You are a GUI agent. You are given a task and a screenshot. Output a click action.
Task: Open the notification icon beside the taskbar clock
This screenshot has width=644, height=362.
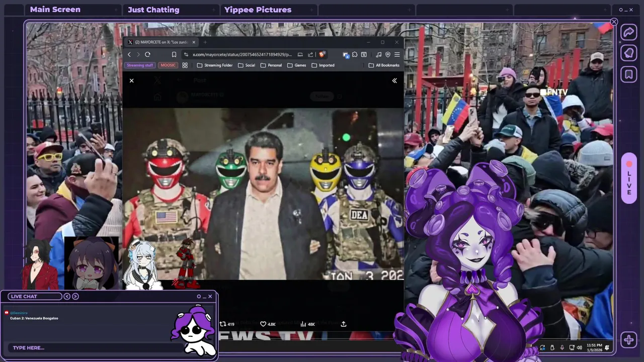(607, 347)
